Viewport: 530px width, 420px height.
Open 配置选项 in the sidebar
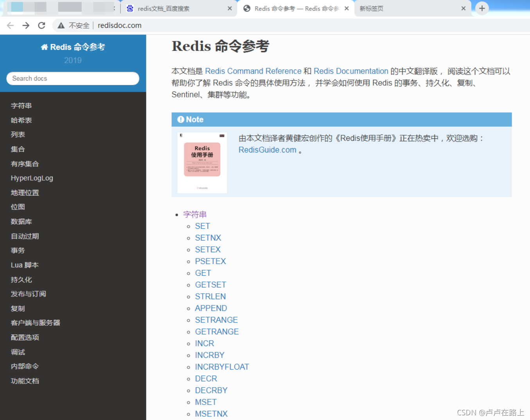click(25, 337)
